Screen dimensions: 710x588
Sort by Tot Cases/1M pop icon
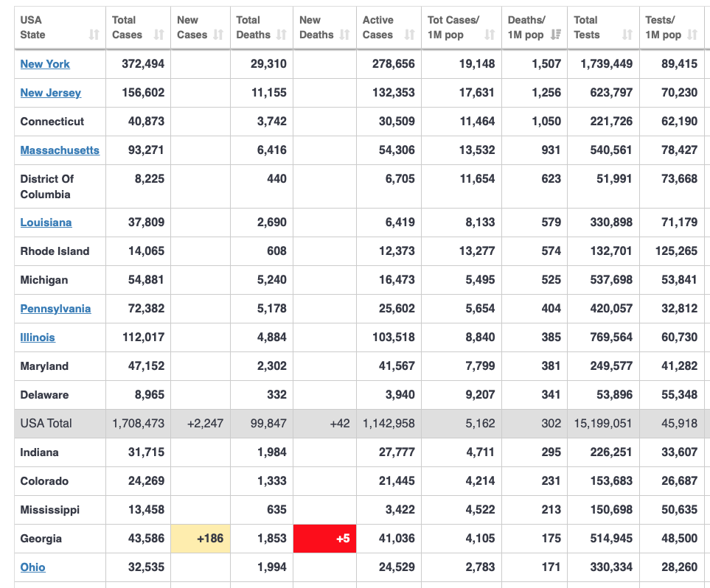pyautogui.click(x=490, y=35)
